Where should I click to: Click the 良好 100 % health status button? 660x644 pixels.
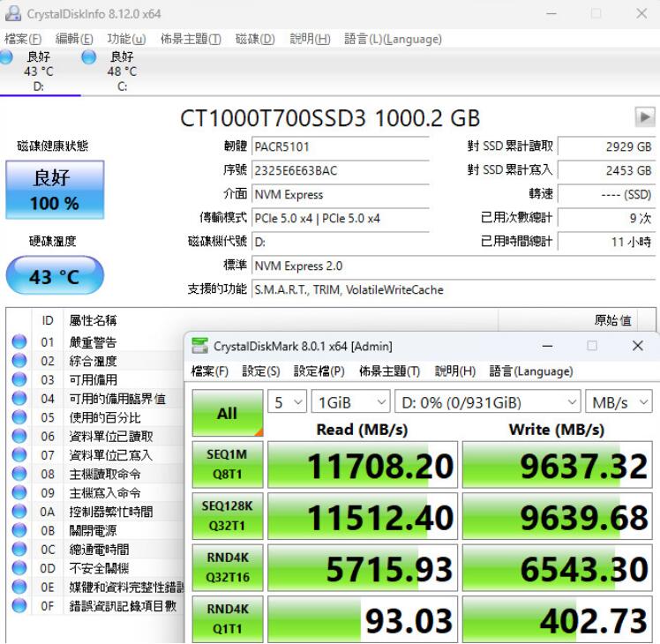(55, 190)
